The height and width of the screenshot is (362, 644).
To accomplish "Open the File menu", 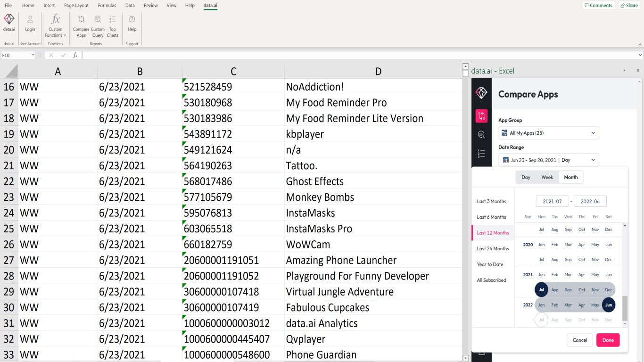I will pos(8,6).
